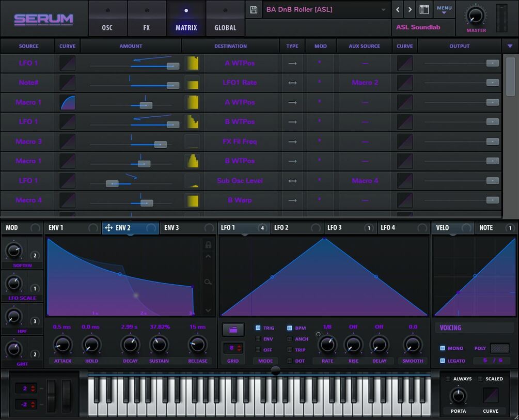
Task: Switch to the GLOBAL tab
Action: click(225, 19)
